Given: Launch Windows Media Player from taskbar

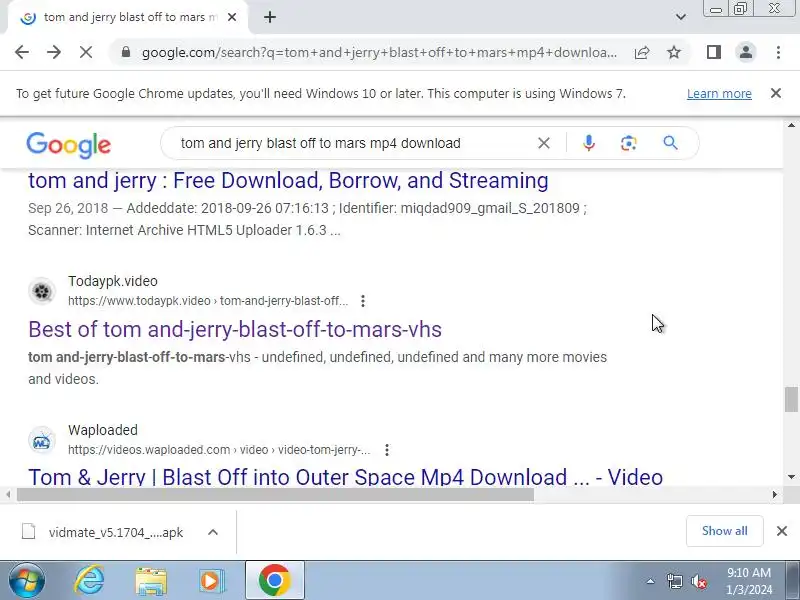Looking at the screenshot, I should tap(211, 581).
